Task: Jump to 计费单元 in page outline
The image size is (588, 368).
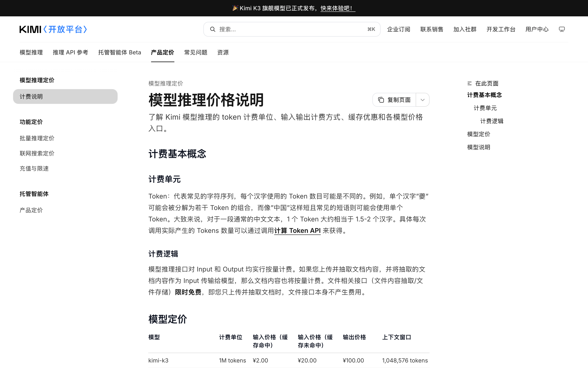Action: [x=485, y=108]
